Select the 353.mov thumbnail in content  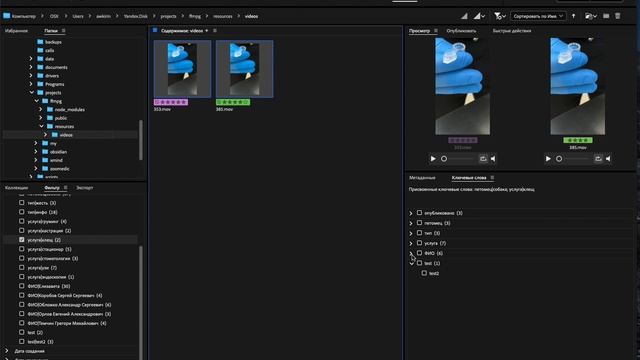[x=182, y=69]
